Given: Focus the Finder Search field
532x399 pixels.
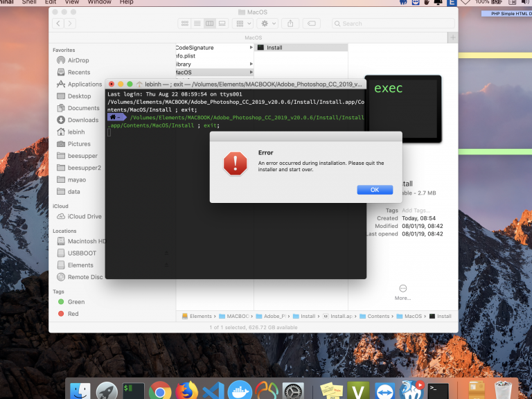Looking at the screenshot, I should (393, 24).
